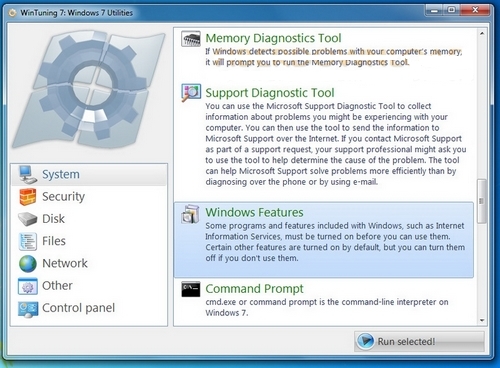Open the Network category
This screenshot has height=368, width=500.
pos(89,264)
